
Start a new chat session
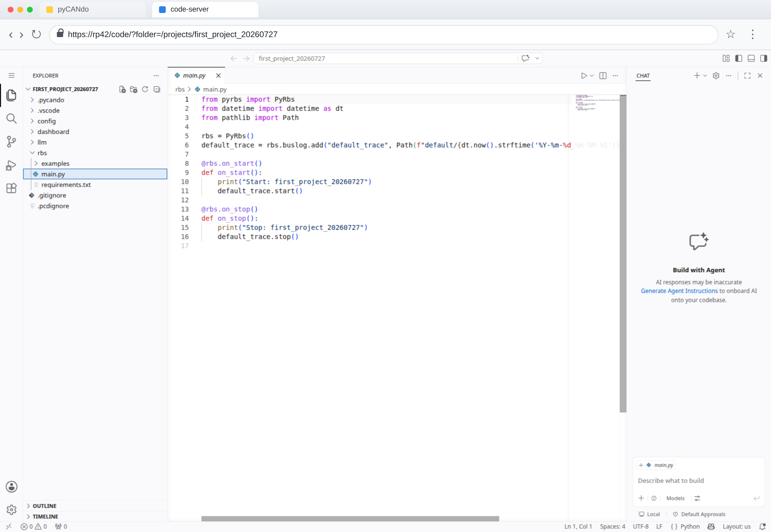[697, 76]
